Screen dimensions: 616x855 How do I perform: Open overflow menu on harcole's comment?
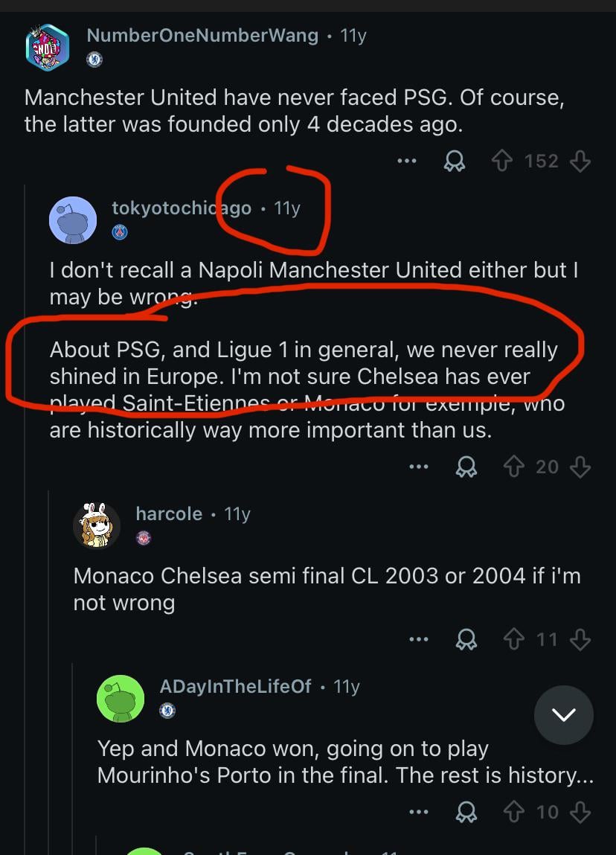[x=418, y=639]
